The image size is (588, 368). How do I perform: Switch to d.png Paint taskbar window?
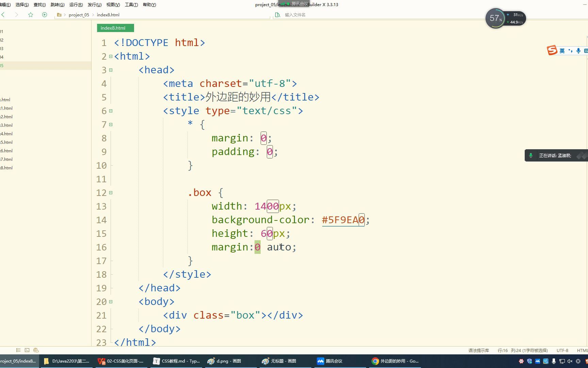(x=231, y=361)
